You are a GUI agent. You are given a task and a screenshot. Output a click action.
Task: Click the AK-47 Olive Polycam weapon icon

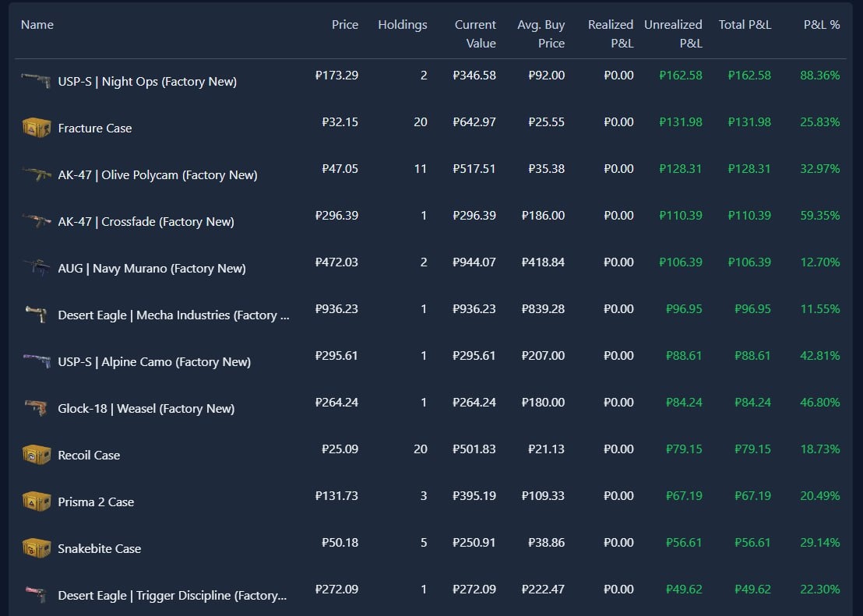[x=37, y=174]
